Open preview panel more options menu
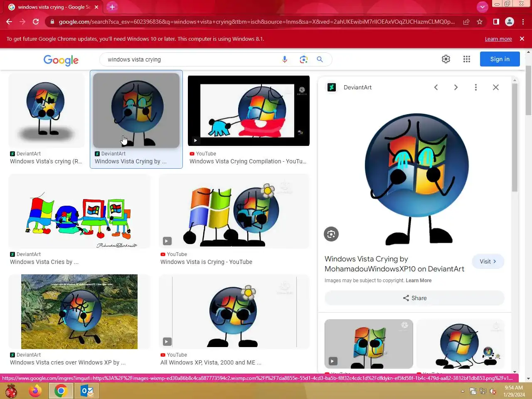This screenshot has width=532, height=399. tap(476, 87)
